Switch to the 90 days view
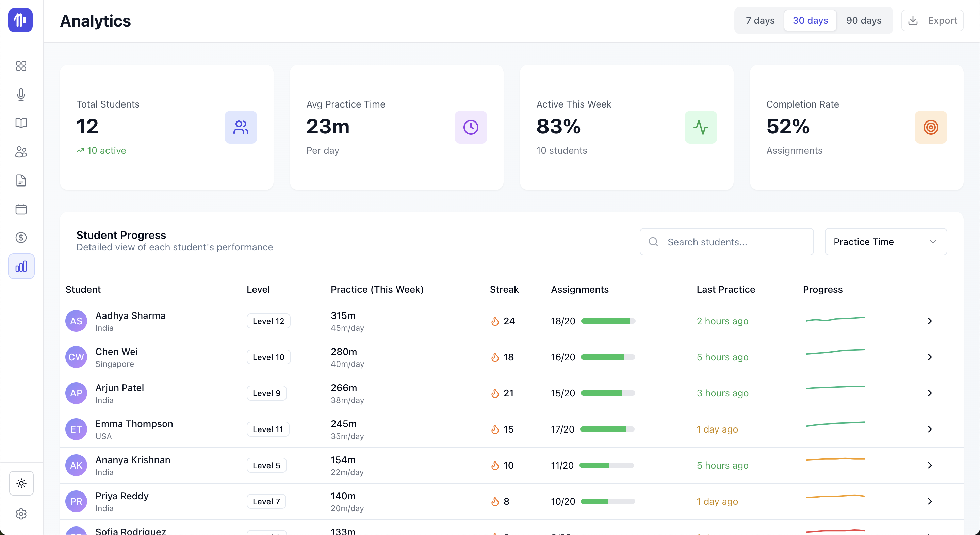Viewport: 980px width, 535px height. click(864, 20)
